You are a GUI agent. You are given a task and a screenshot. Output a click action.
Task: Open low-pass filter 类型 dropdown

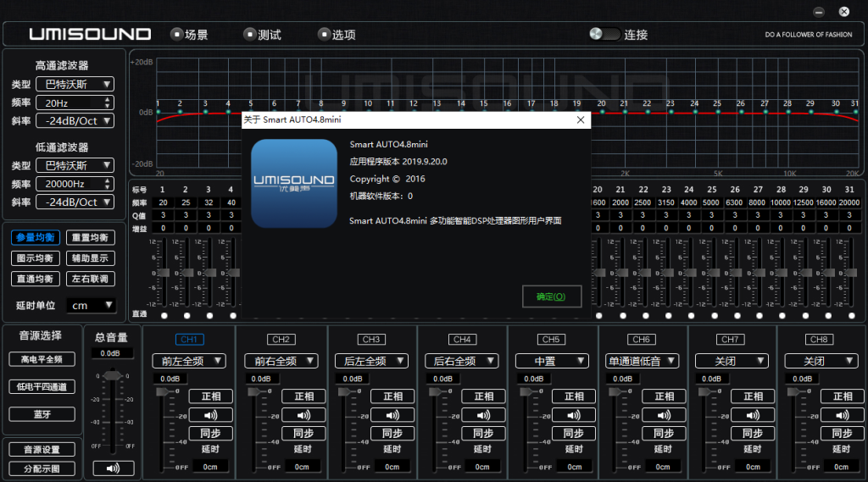coord(75,165)
